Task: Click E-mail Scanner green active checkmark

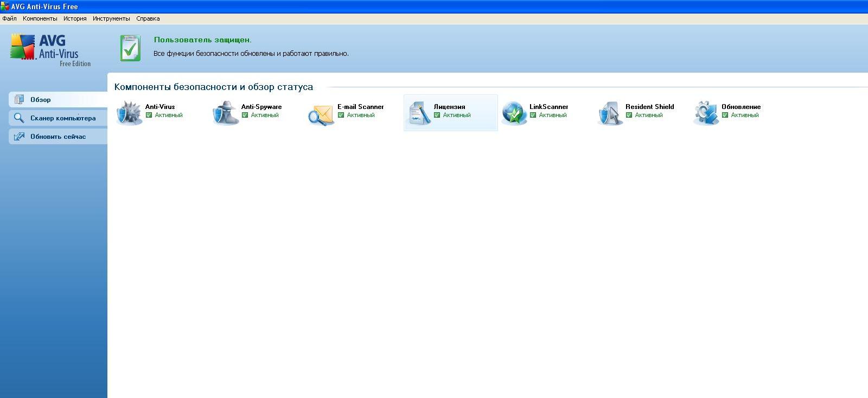Action: pos(341,115)
